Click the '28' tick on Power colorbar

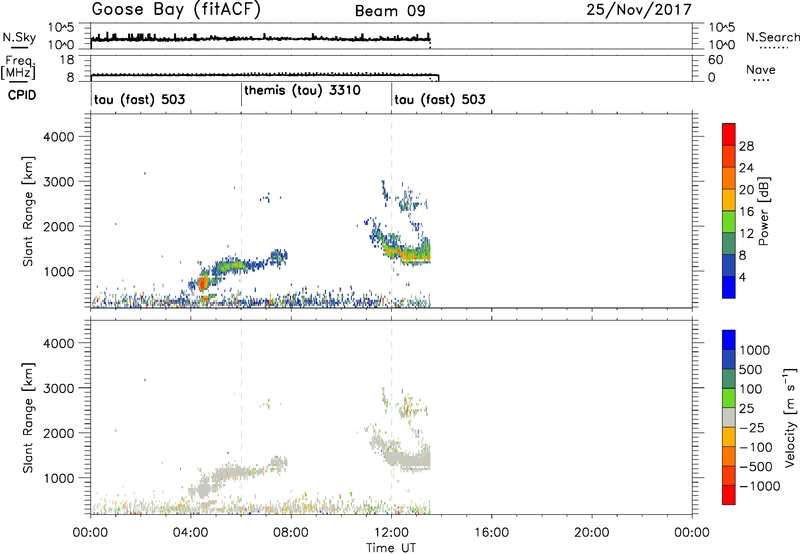pos(746,146)
